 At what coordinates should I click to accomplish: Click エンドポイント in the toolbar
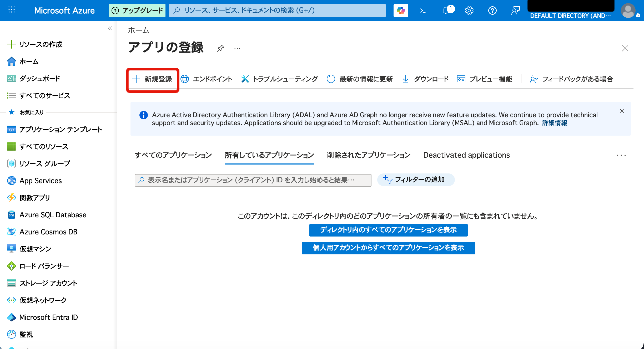[207, 79]
